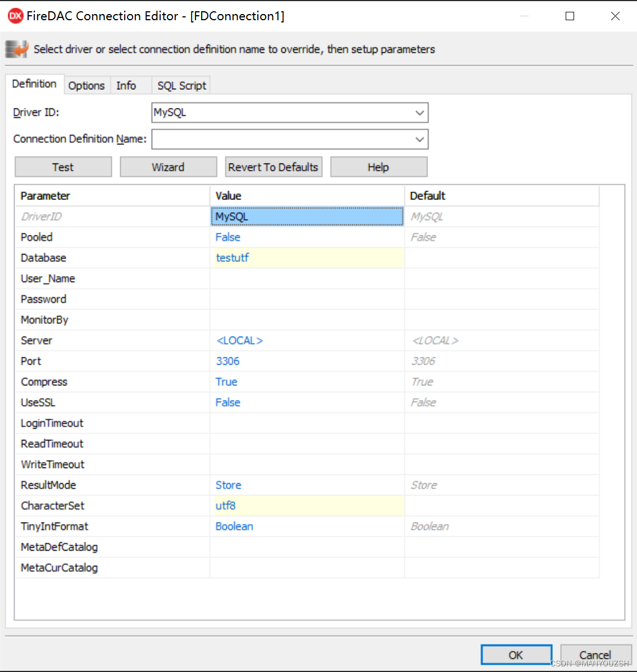
Task: Click the Value column header
Action: tap(307, 196)
